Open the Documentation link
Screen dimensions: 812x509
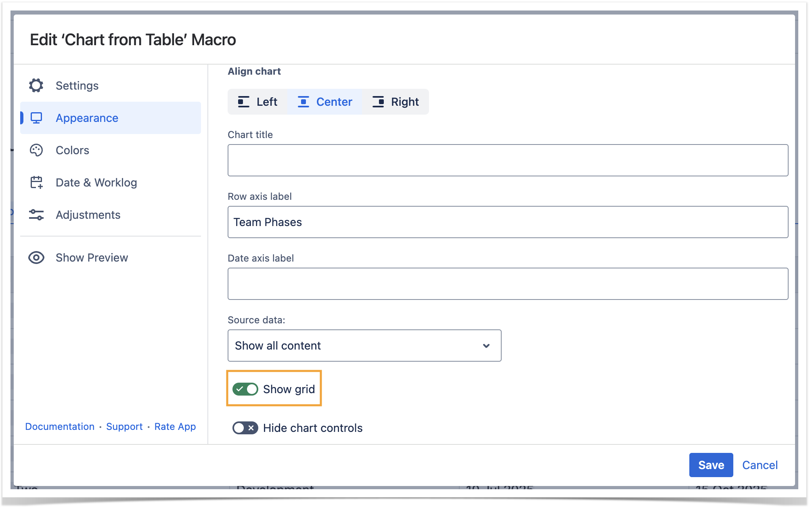(x=60, y=427)
